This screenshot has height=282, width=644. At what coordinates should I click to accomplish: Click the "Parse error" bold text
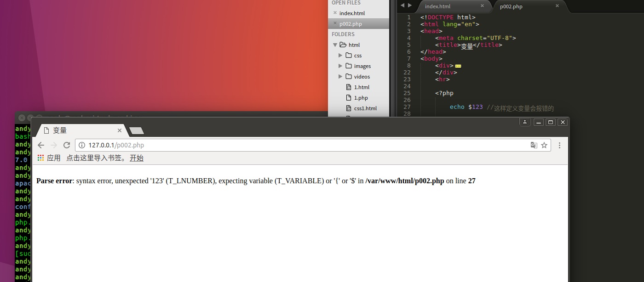(54, 181)
